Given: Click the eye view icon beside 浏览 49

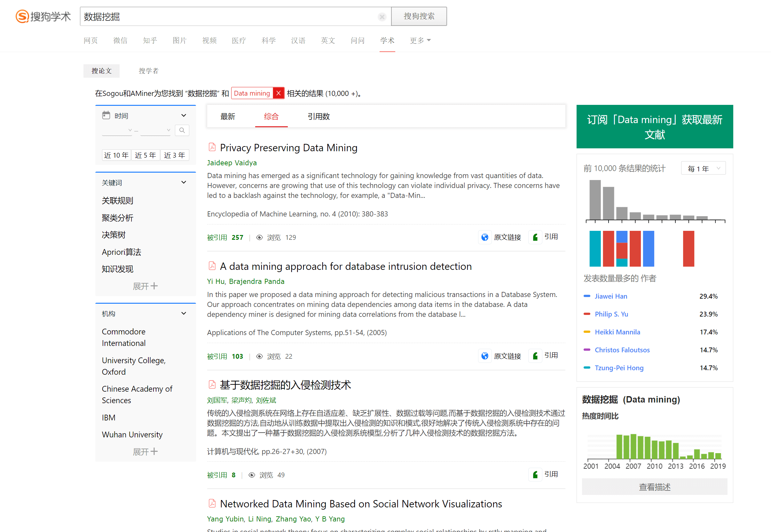Looking at the screenshot, I should click(x=252, y=475).
